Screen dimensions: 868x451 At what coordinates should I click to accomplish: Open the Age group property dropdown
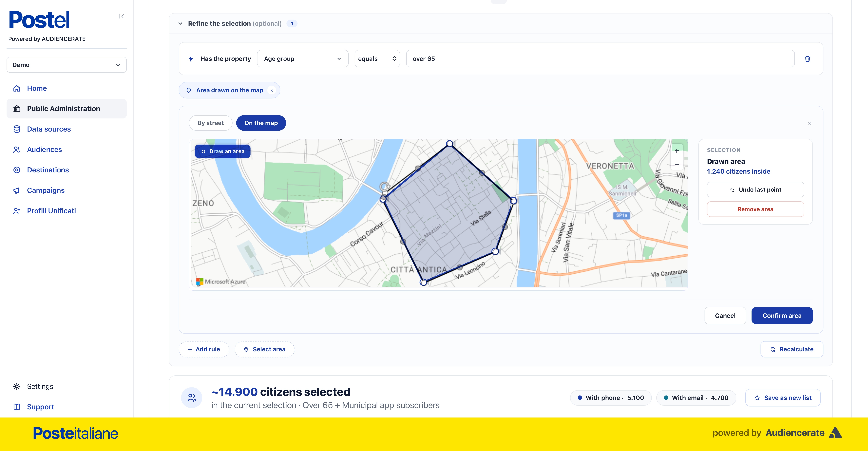point(303,59)
